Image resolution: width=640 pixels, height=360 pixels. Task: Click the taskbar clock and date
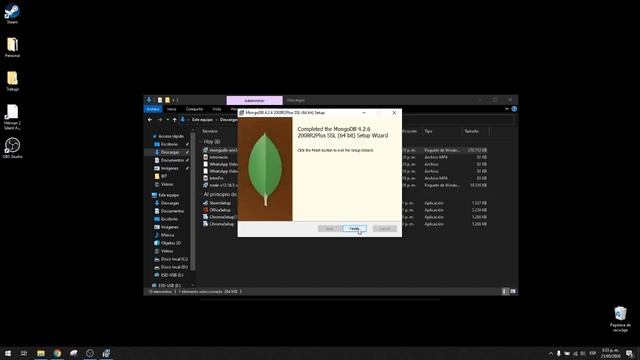[610, 353]
